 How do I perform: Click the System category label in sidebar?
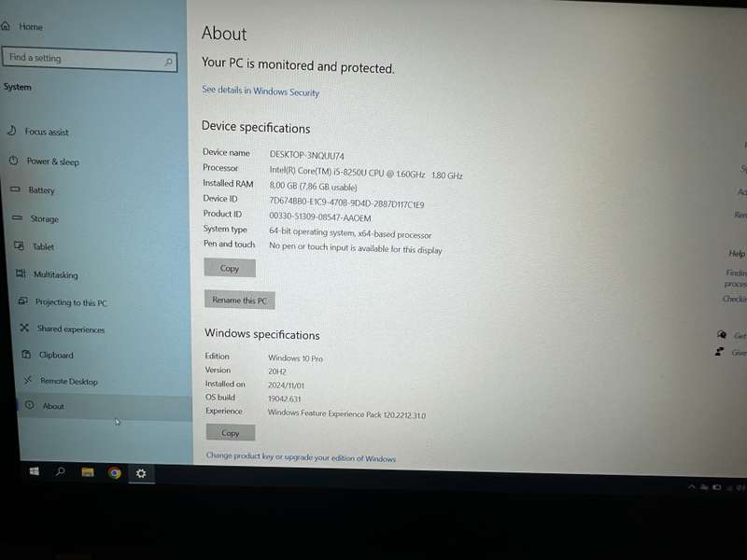pos(17,87)
